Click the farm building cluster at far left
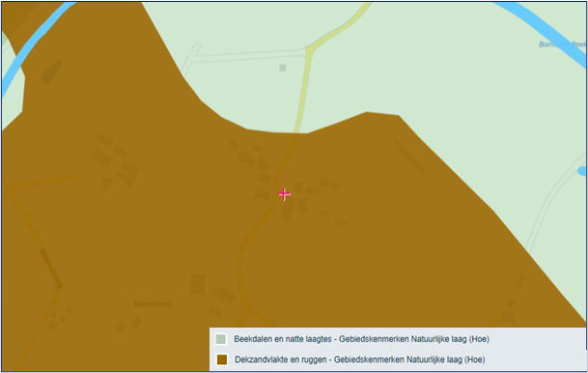This screenshot has width=588, height=373. (x=114, y=159)
